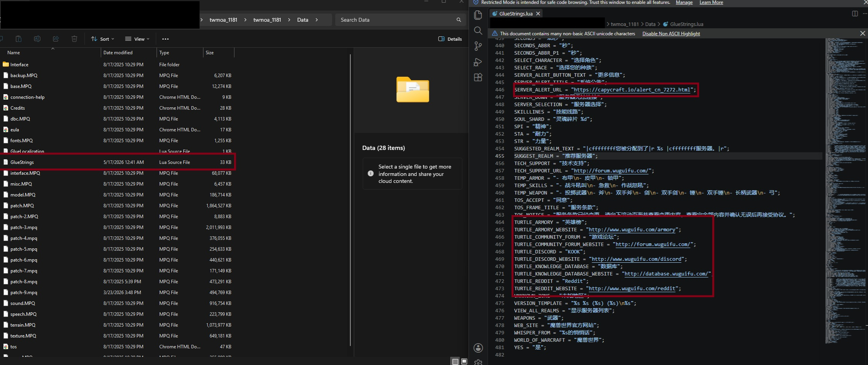The image size is (868, 365).
Task: Split the VS Code editor right
Action: 855,14
